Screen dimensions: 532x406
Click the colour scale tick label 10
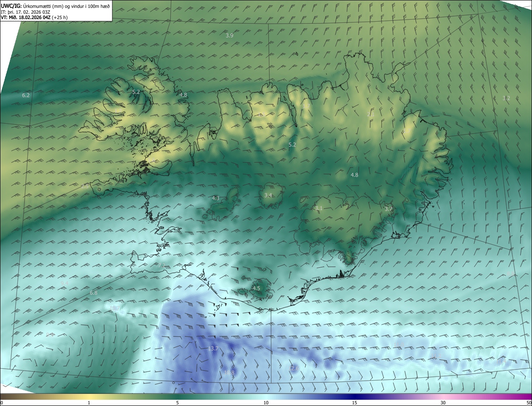pos(266,403)
